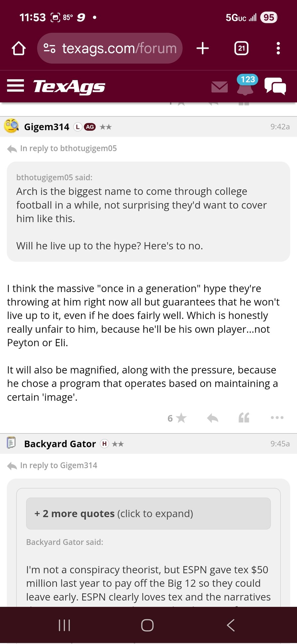Open notifications bell showing 123
Image resolution: width=297 pixels, height=644 pixels.
(245, 85)
